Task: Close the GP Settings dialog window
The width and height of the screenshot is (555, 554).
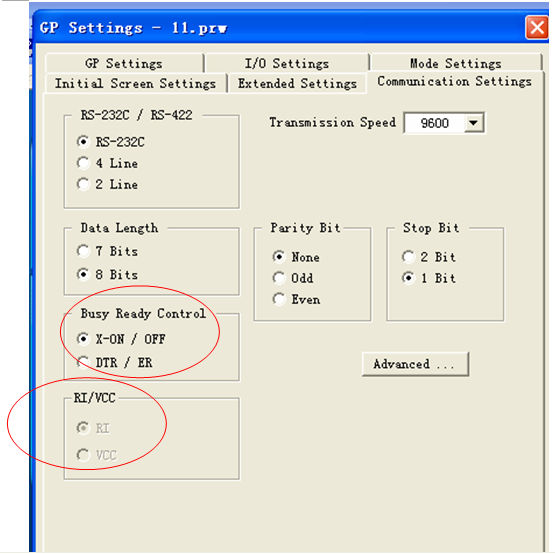Action: [537, 27]
